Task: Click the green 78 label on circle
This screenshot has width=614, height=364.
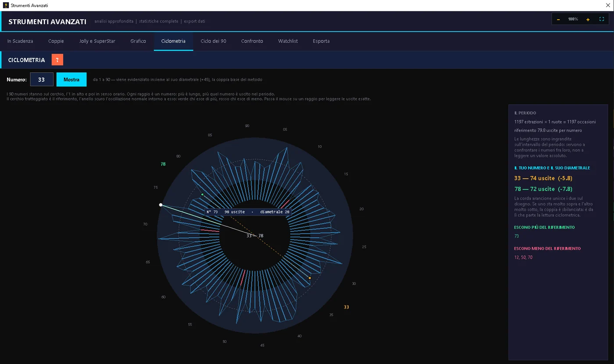Action: 163,164
